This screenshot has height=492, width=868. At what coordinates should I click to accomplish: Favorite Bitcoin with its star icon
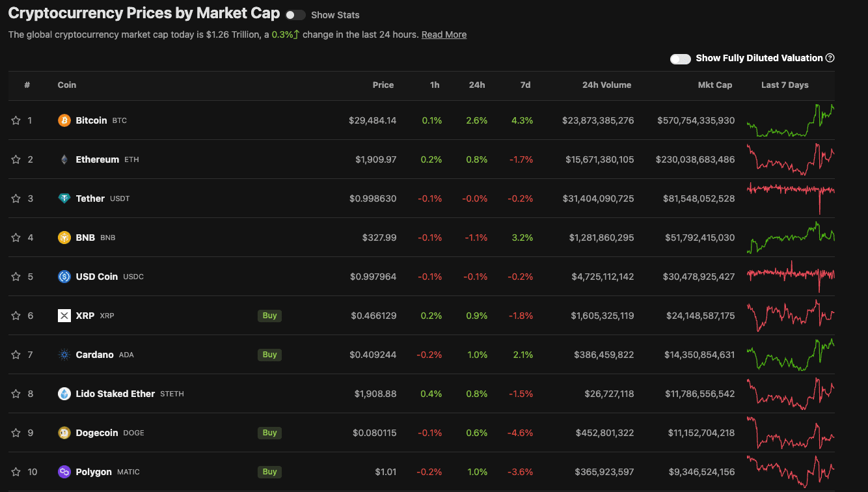pos(16,120)
